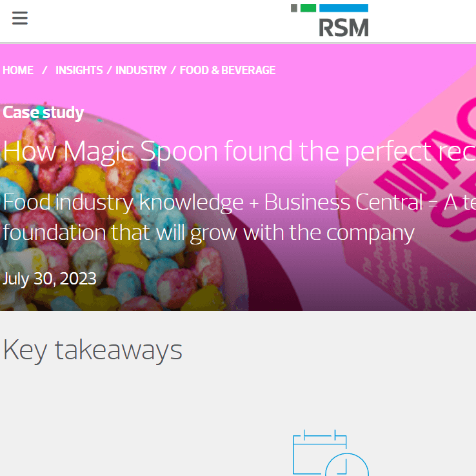
Task: Navigate to INDUSTRY breadcrumb
Action: pyautogui.click(x=141, y=70)
